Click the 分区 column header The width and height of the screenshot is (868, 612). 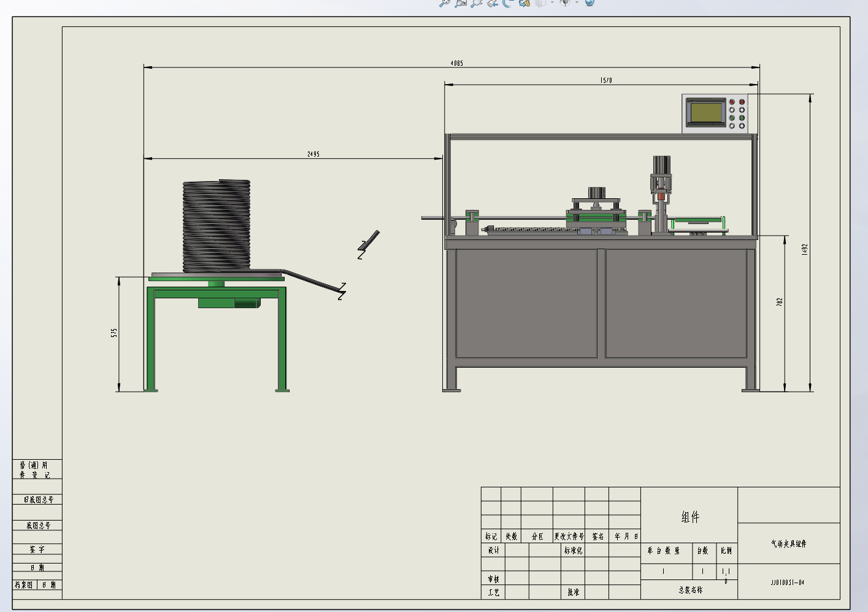[x=537, y=536]
